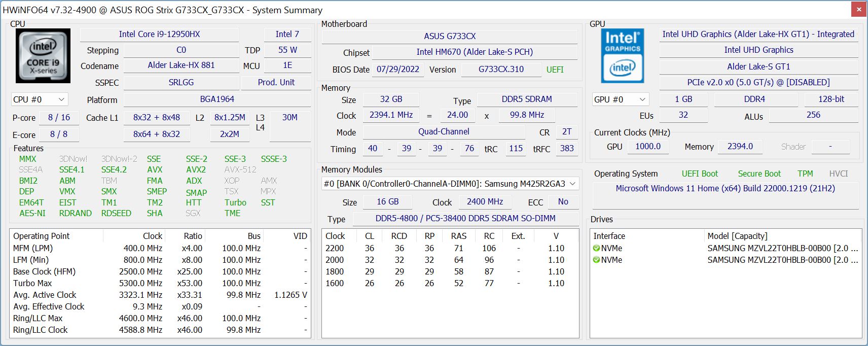
Task: Click the MCU 1E value
Action: tap(287, 65)
